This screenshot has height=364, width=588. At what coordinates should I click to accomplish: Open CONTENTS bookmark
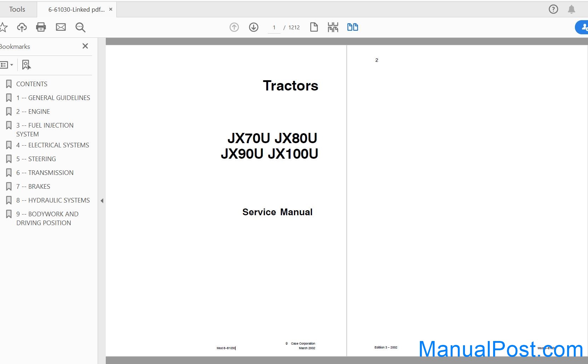coord(32,84)
